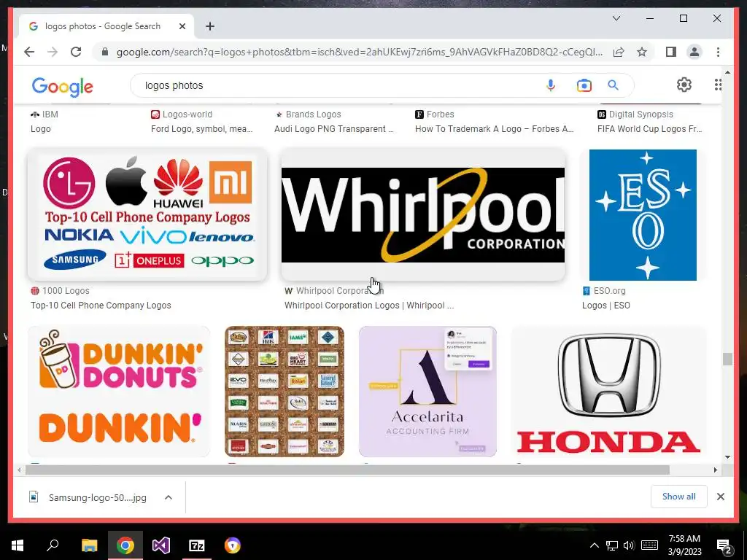Open the taskbar clock and date
Image resolution: width=747 pixels, height=560 pixels.
[x=684, y=545]
